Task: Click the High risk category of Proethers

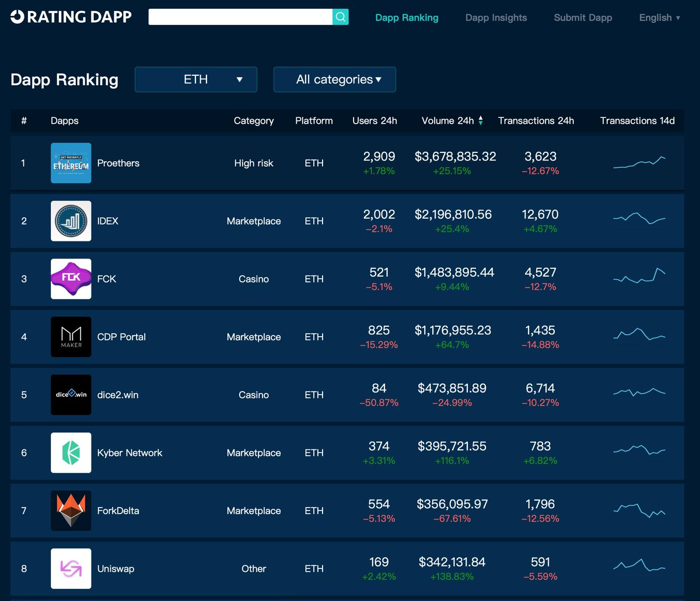Action: click(254, 163)
